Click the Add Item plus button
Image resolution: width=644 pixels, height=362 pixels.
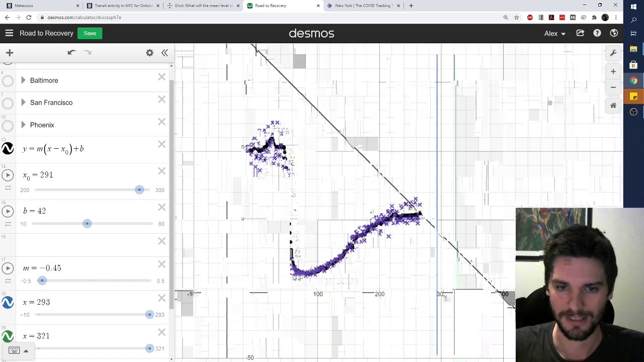click(x=10, y=52)
